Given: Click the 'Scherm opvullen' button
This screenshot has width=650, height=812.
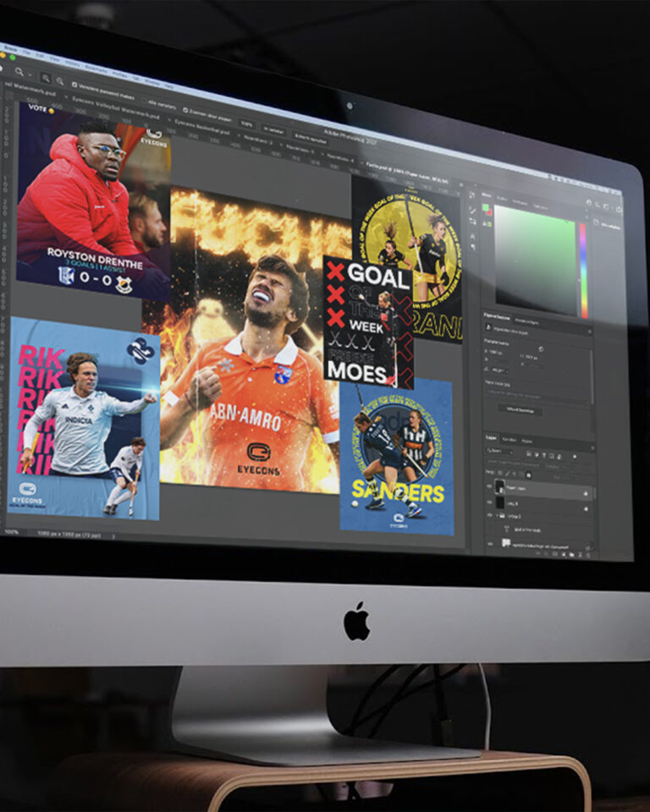Looking at the screenshot, I should click(x=310, y=138).
